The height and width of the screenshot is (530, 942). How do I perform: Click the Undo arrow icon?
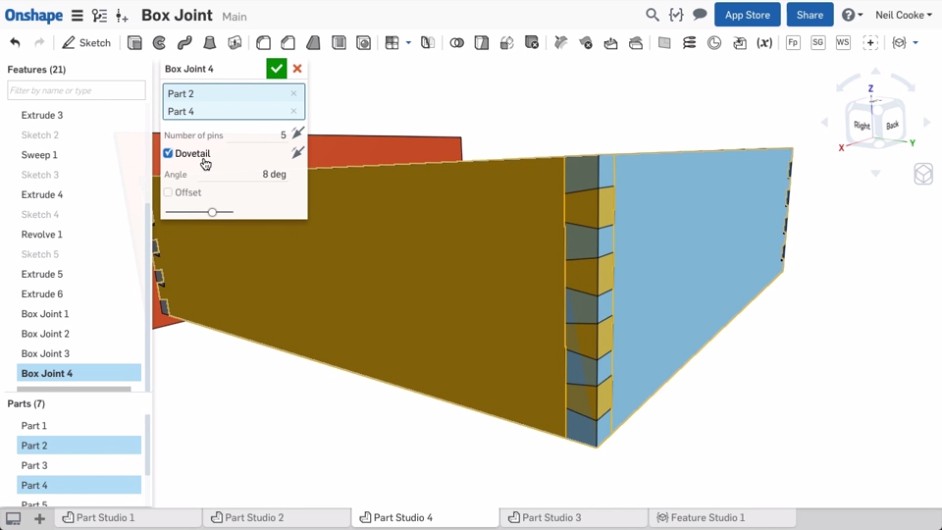[x=15, y=43]
